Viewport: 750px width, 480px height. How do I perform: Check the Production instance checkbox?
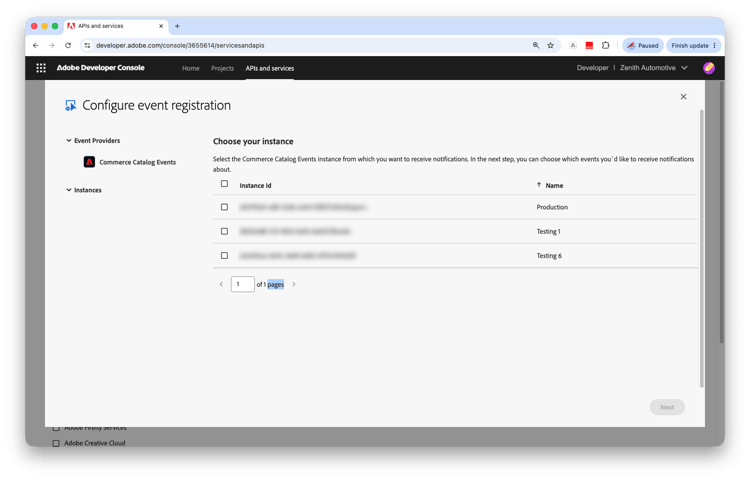click(224, 207)
